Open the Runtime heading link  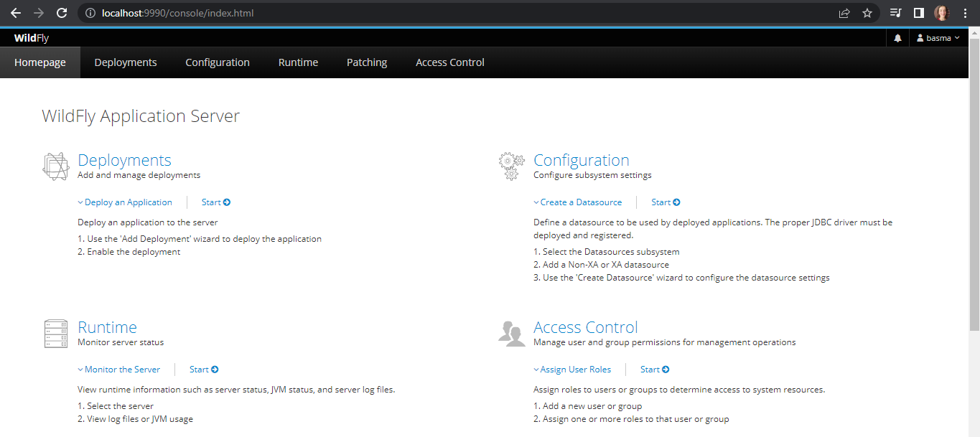click(107, 327)
